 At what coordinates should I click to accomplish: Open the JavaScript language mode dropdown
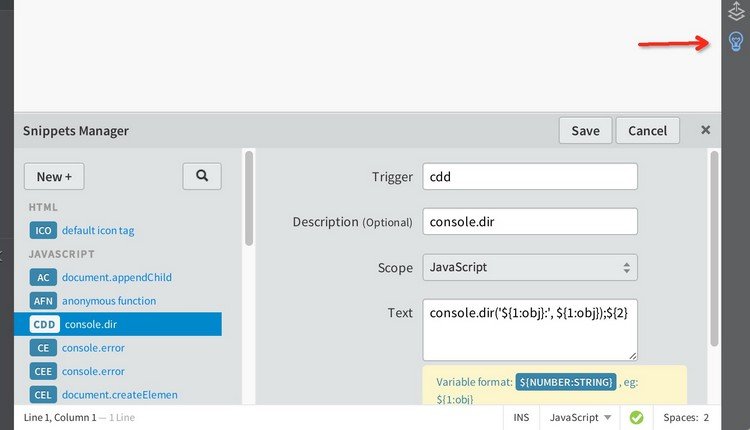pyautogui.click(x=578, y=417)
